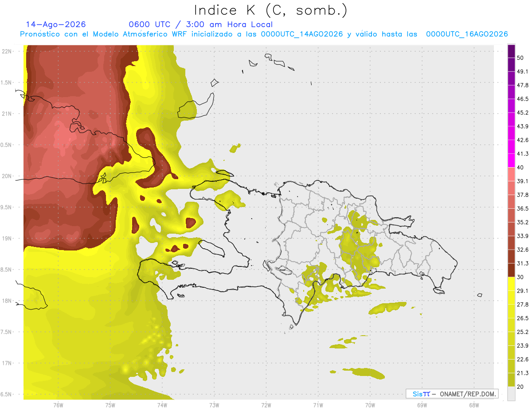Click the legend value "35.2"

pos(523,222)
